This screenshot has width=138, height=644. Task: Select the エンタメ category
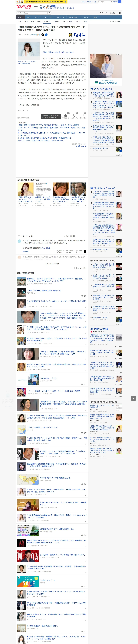[x=47, y=22]
